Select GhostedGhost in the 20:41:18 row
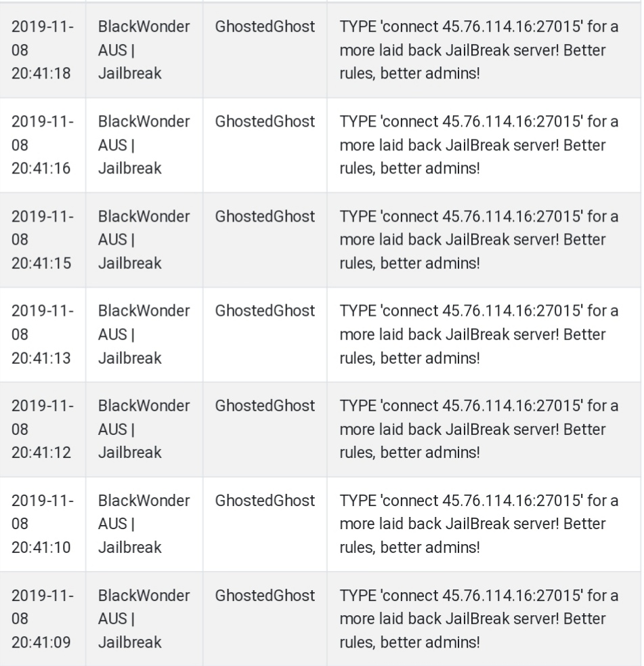 click(x=265, y=26)
